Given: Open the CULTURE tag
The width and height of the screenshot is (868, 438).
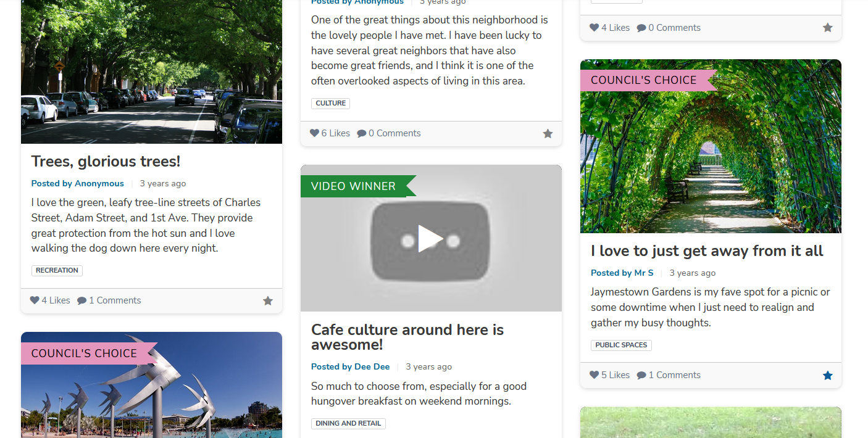Looking at the screenshot, I should coord(330,103).
